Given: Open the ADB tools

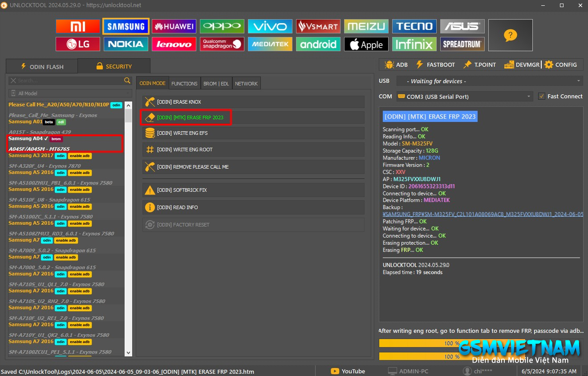Looking at the screenshot, I should coord(396,65).
